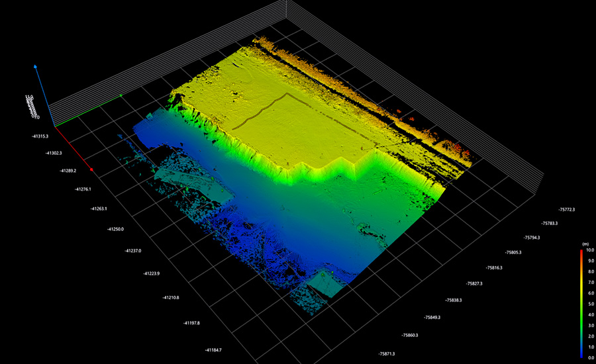Click the -41315.3 axis label
The image size is (596, 364).
click(x=38, y=136)
